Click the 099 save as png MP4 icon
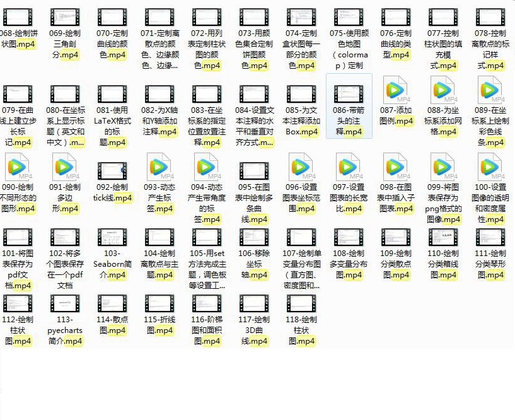 point(443,168)
